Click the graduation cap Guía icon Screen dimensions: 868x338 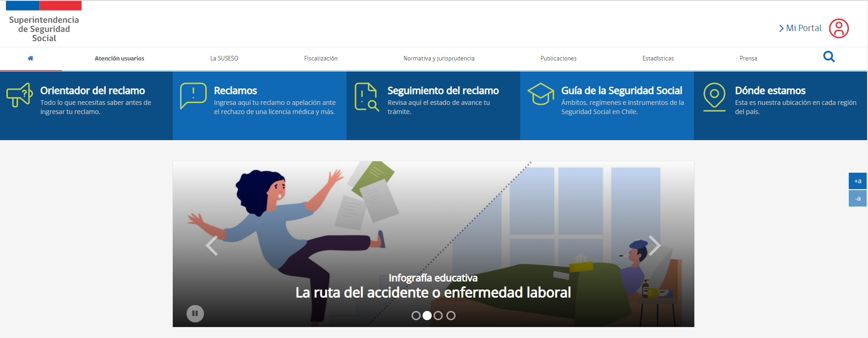[540, 94]
